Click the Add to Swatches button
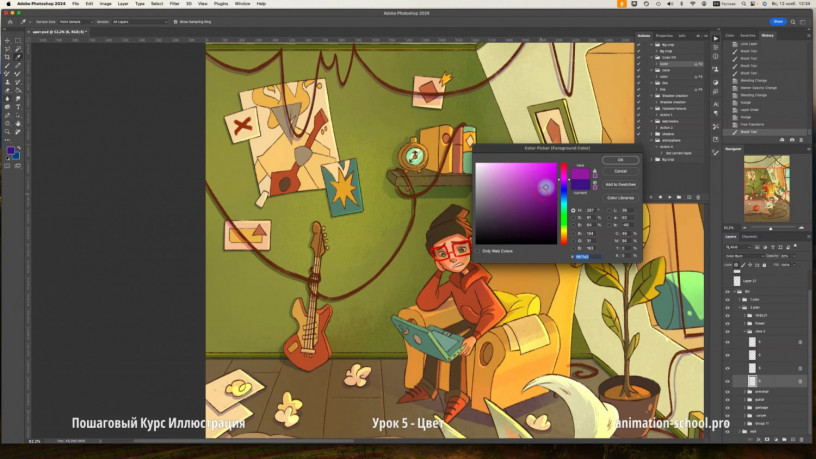This screenshot has width=816, height=459. tap(620, 184)
